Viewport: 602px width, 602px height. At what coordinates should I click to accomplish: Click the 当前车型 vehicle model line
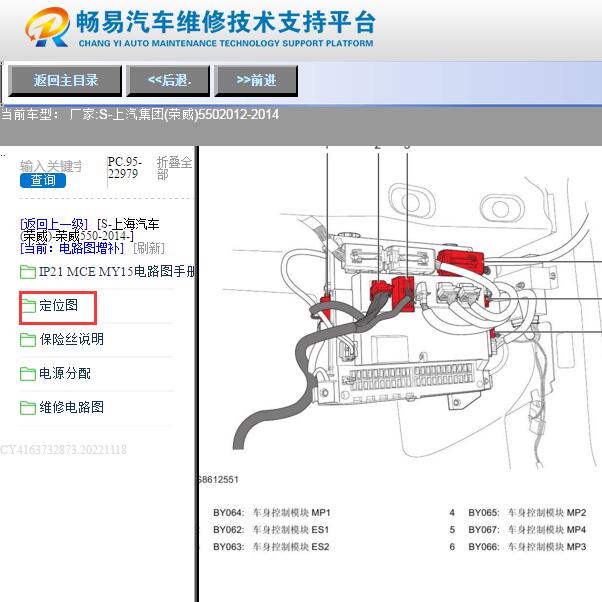[140, 114]
